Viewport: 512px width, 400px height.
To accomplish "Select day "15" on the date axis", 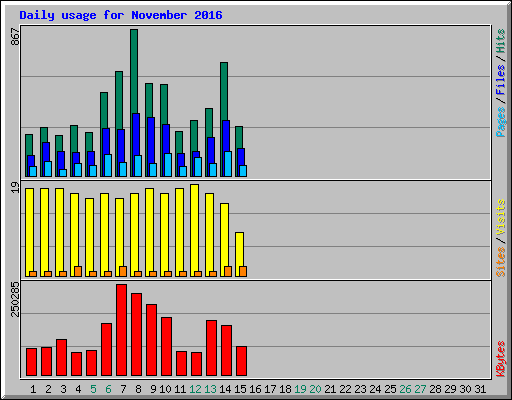I will pos(240,389).
